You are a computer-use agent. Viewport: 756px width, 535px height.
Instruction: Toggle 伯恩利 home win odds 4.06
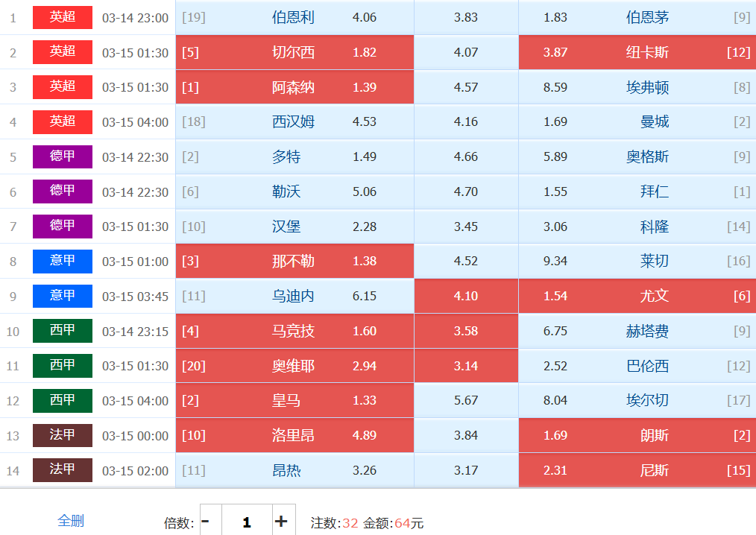tap(294, 17)
